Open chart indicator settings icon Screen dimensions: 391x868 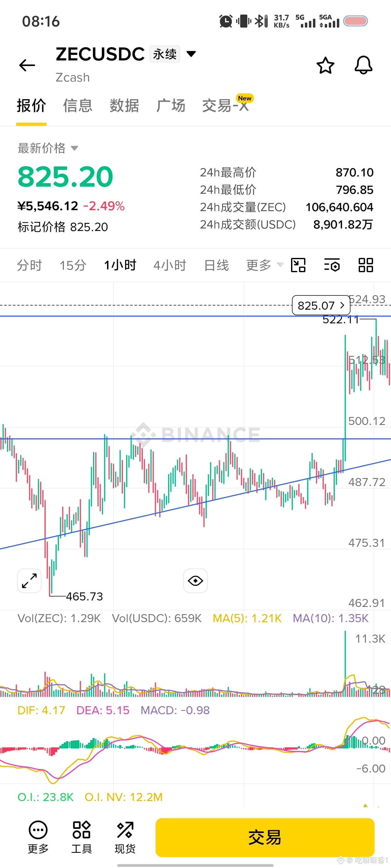coord(332,265)
